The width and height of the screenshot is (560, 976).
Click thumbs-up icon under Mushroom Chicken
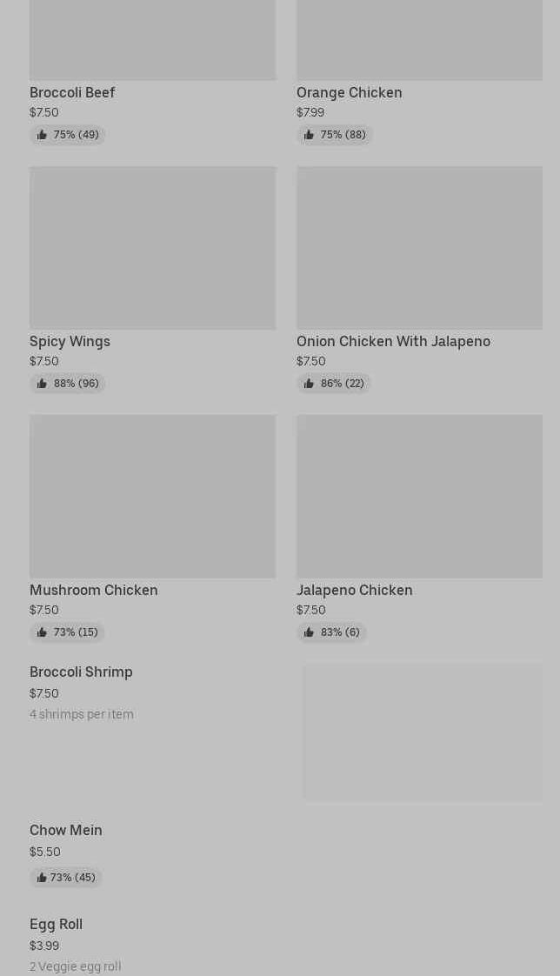(42, 632)
